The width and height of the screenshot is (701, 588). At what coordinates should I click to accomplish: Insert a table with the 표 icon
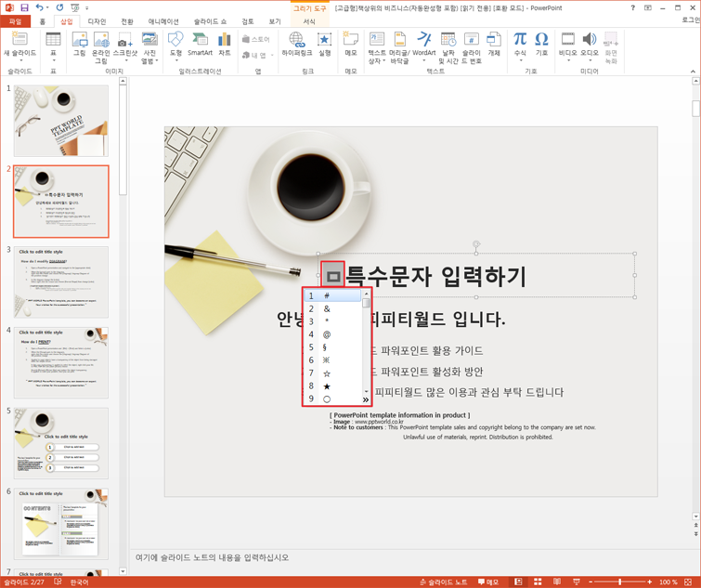point(53,39)
